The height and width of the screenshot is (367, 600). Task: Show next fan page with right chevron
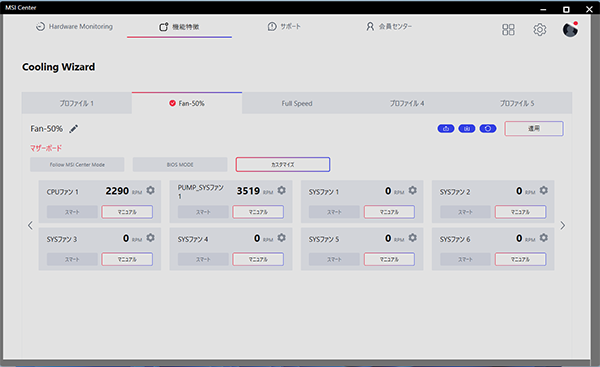(562, 225)
